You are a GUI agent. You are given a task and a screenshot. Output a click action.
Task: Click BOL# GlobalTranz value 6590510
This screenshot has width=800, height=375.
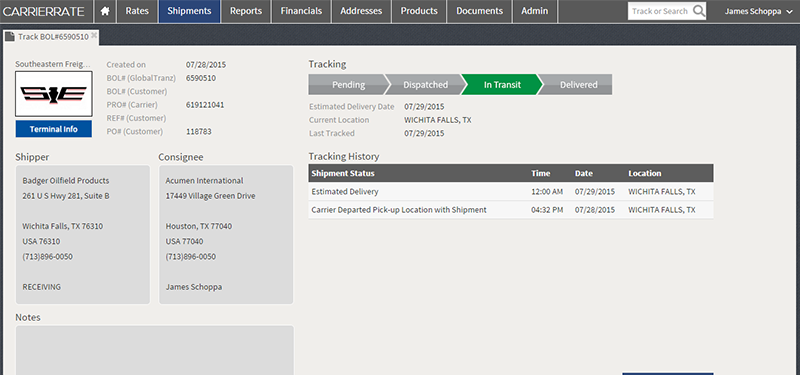[201, 78]
